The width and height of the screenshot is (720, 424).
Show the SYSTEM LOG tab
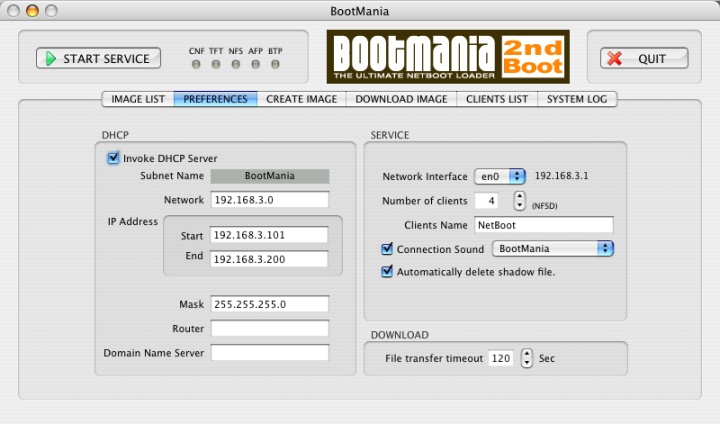pyautogui.click(x=577, y=99)
